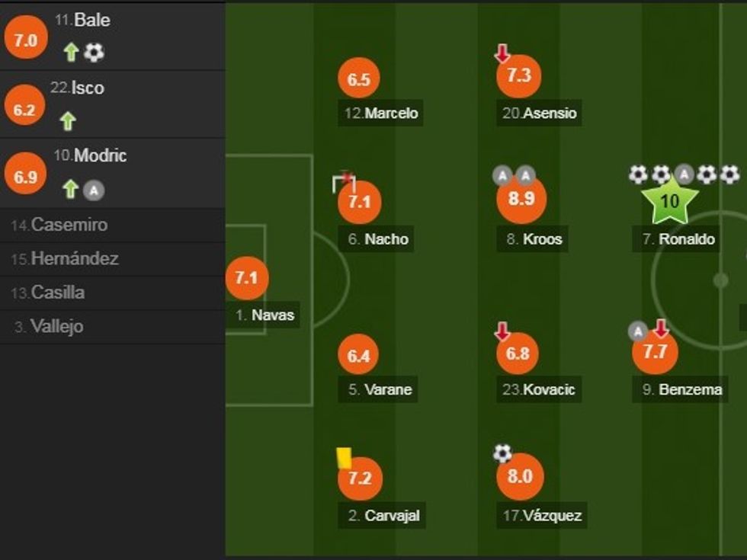This screenshot has width=747, height=560.
Task: Click the assist badge under Modric
Action: click(94, 189)
